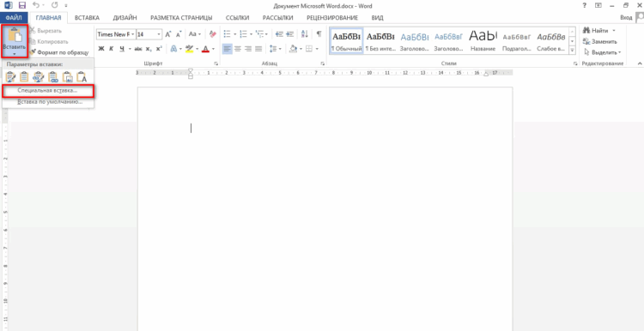Toggle strikethrough with the abc button
This screenshot has height=331, width=644.
tap(138, 49)
